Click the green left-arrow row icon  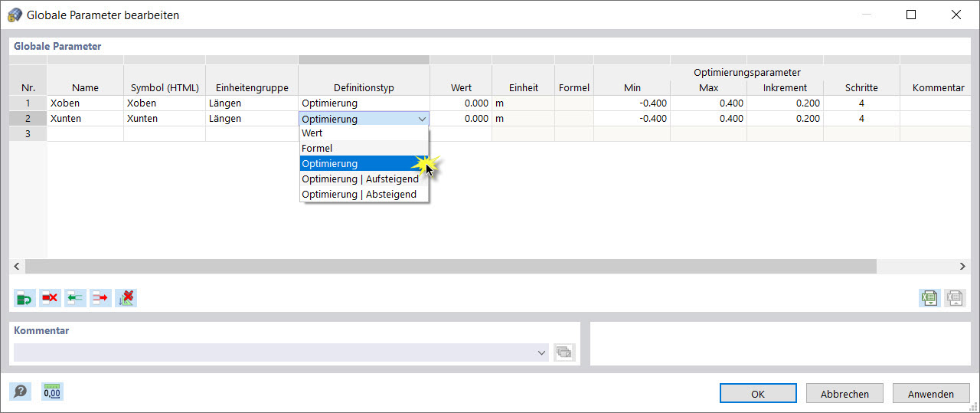75,298
